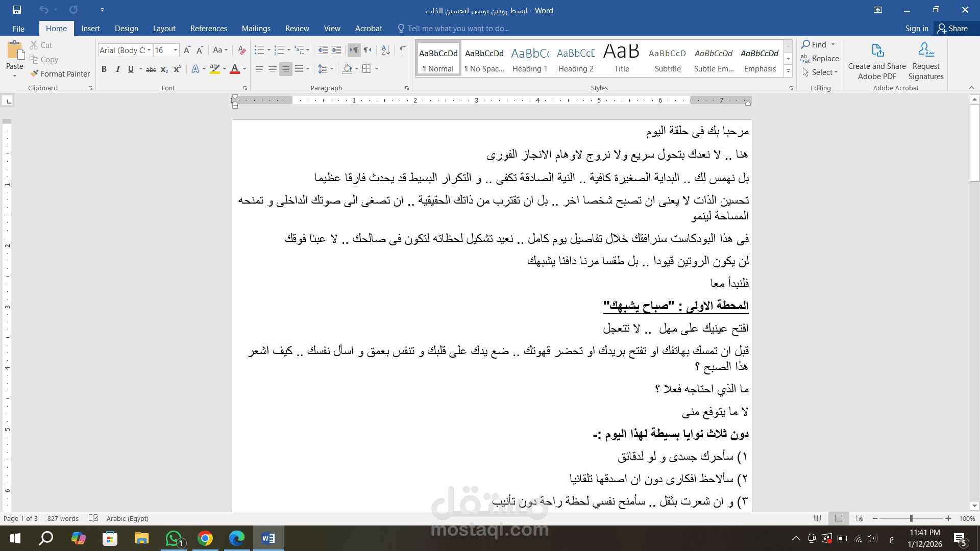This screenshot has height=551, width=980.
Task: Switch to the Design tab
Action: tap(126, 29)
